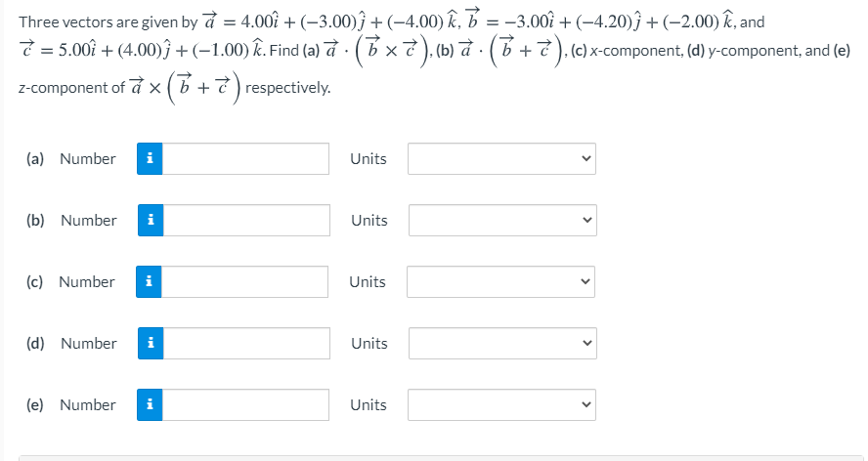Click the '(a) Number' label

(x=70, y=159)
